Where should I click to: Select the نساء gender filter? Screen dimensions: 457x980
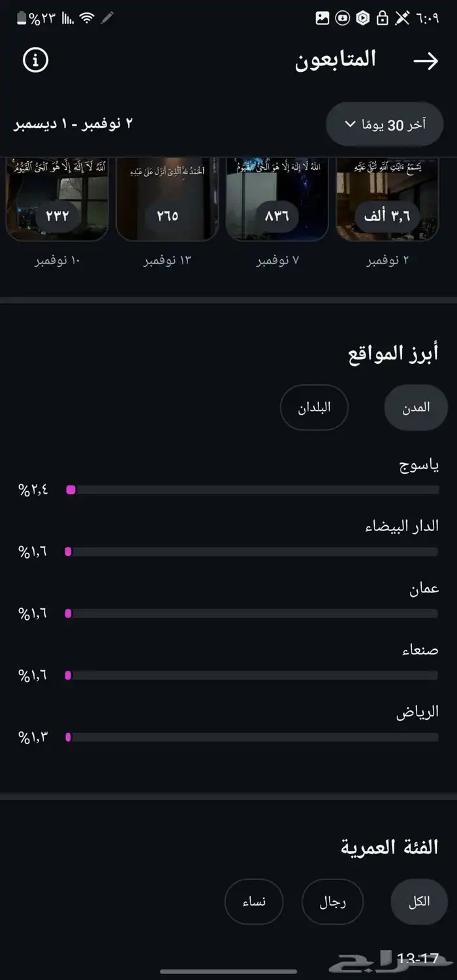point(254,902)
